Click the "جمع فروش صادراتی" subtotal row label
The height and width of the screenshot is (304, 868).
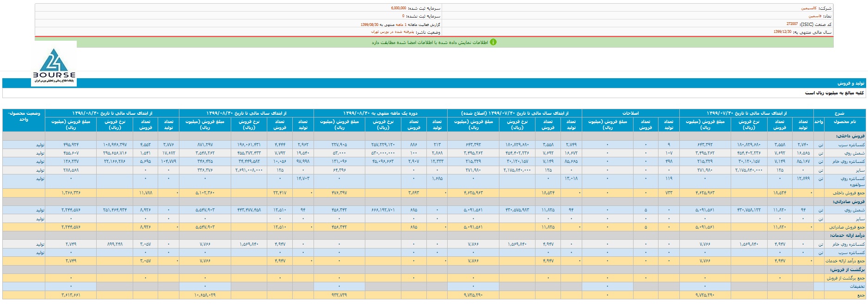click(x=847, y=227)
